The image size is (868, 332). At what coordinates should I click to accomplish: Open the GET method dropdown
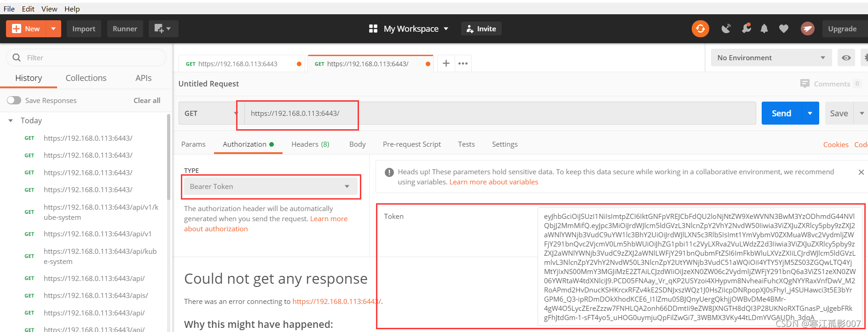point(211,113)
